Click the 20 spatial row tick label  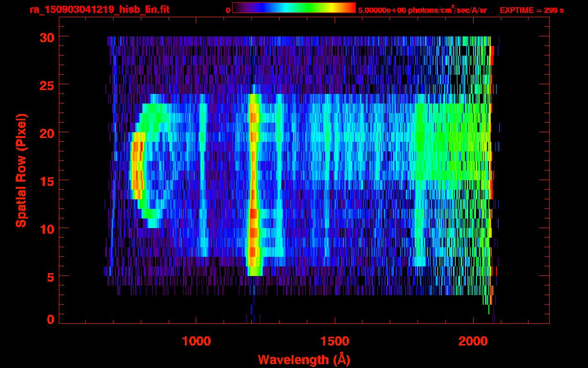click(x=46, y=133)
